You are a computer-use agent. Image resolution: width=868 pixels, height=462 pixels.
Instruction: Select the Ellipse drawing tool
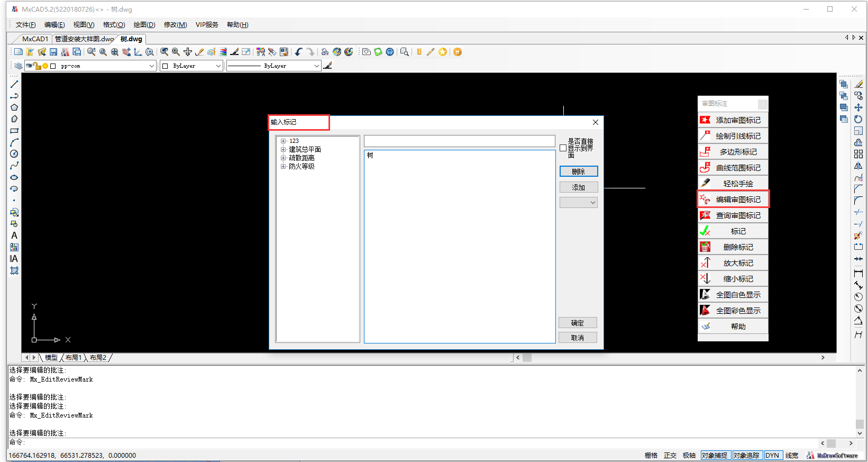[x=14, y=177]
